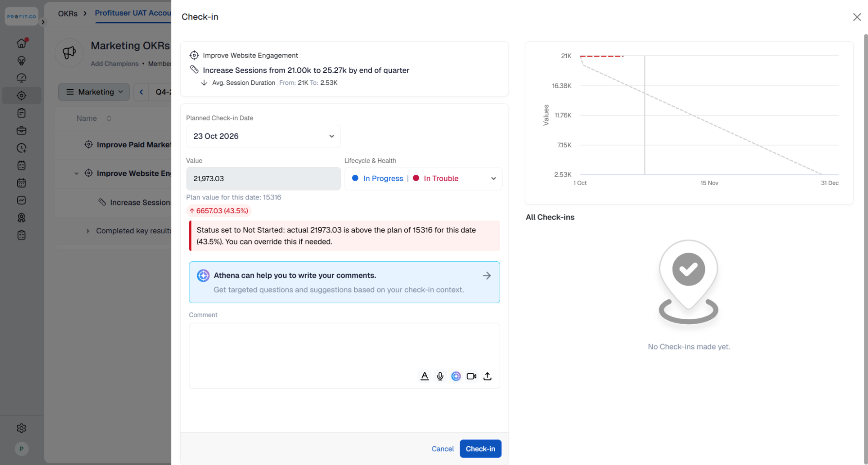Image resolution: width=868 pixels, height=465 pixels.
Task: Open the calendar icon in sidebar
Action: (x=21, y=183)
